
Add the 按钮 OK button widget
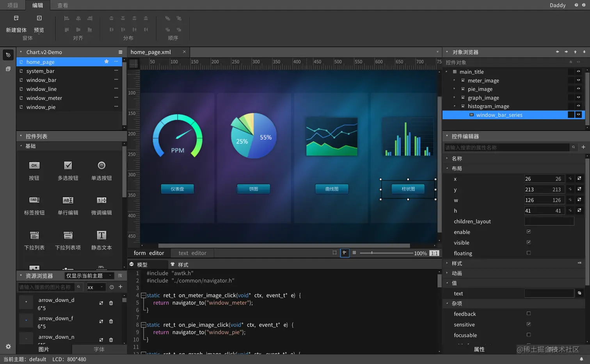click(x=34, y=166)
